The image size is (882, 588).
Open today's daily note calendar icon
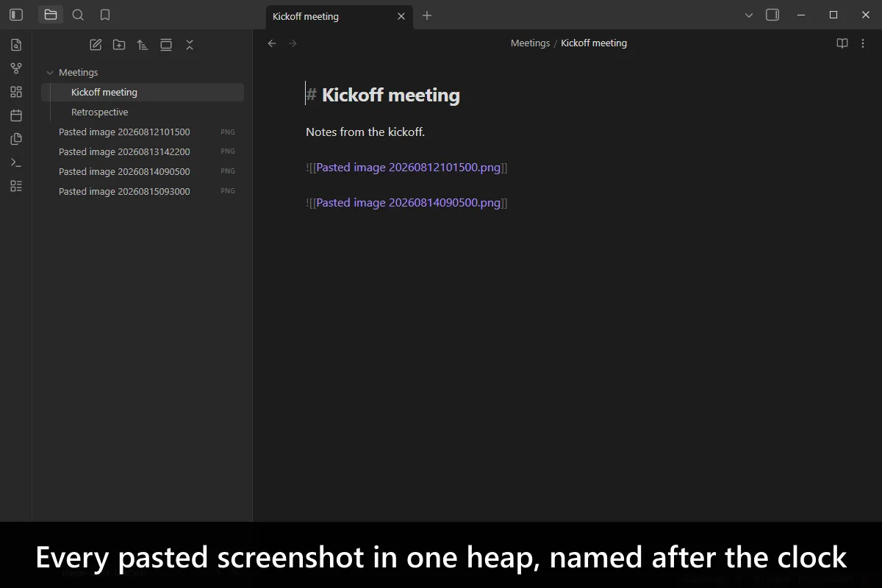click(x=16, y=115)
